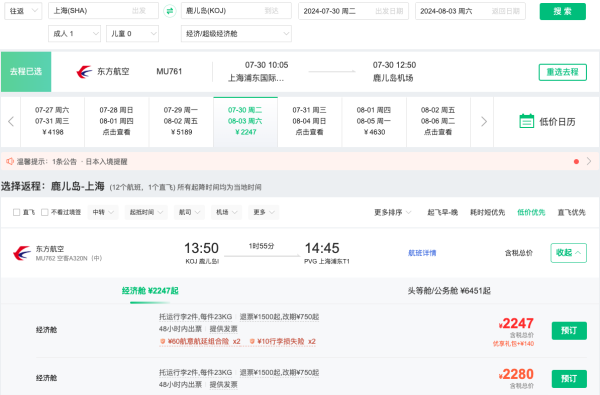Open the 机场 airport filter

tap(227, 212)
